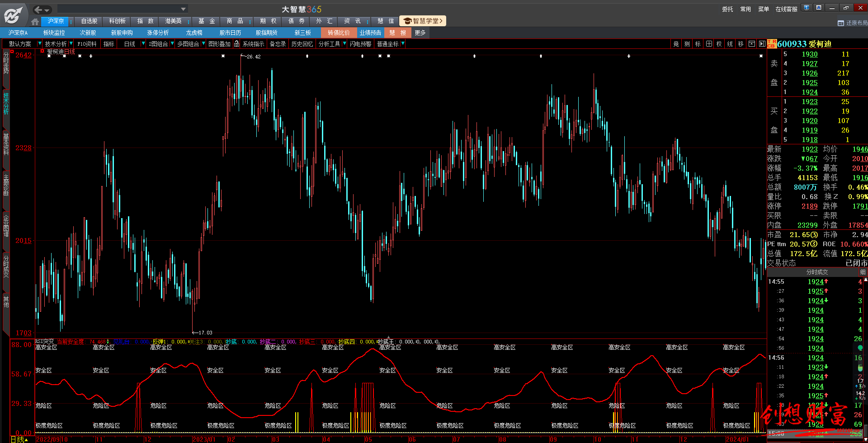Open 在线客服 support

click(786, 9)
